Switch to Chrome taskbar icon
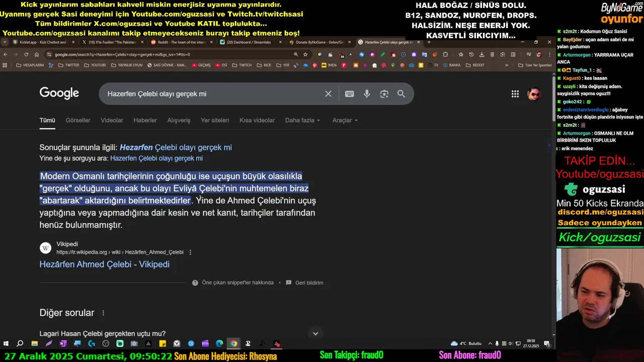This screenshot has height=362, width=644. coord(233,343)
